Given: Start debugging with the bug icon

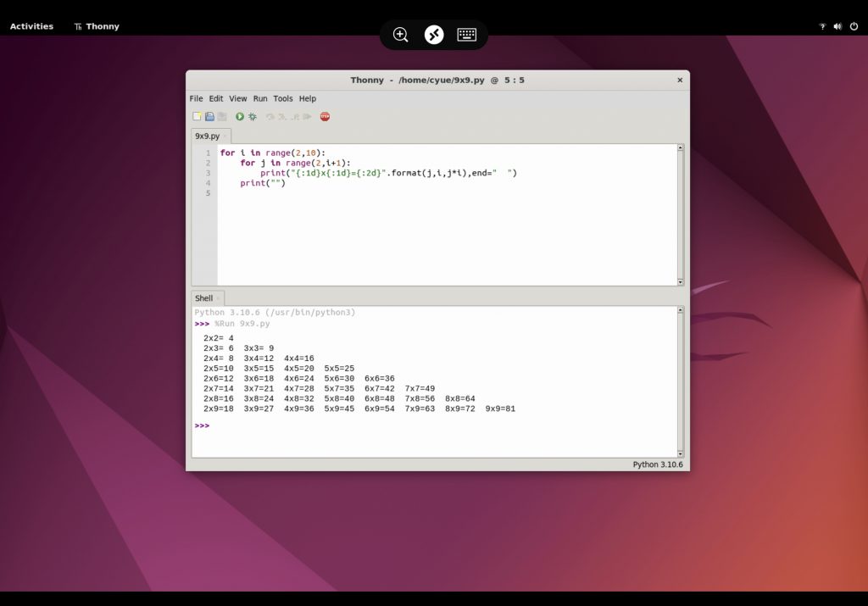Looking at the screenshot, I should click(253, 116).
